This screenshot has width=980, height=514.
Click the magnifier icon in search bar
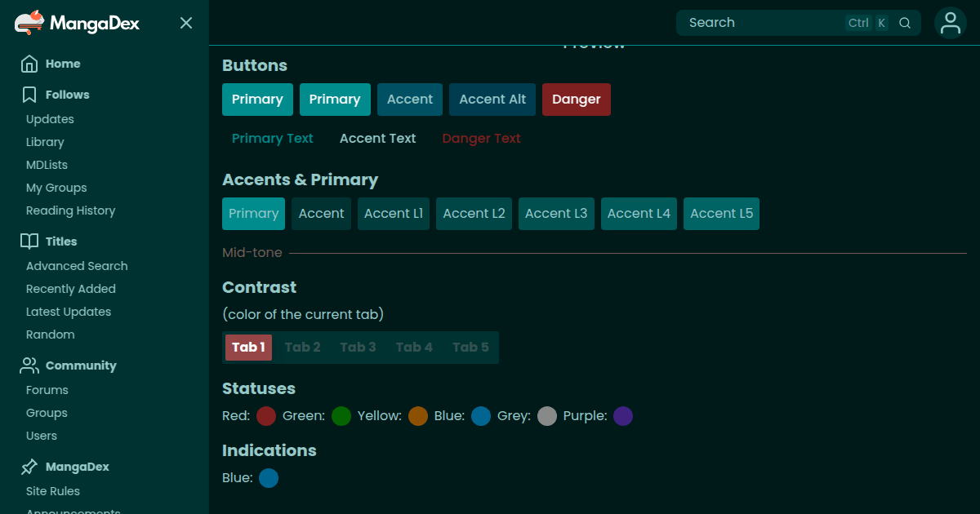click(x=905, y=23)
